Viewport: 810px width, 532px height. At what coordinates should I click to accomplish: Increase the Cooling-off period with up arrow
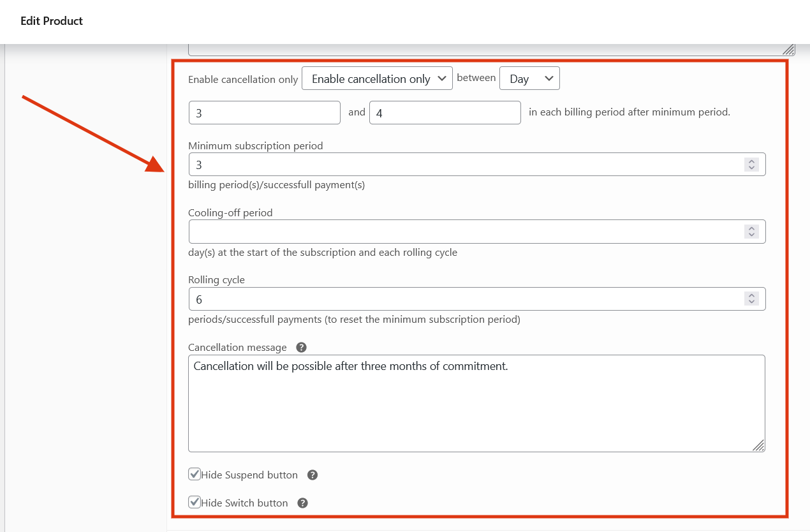click(751, 228)
